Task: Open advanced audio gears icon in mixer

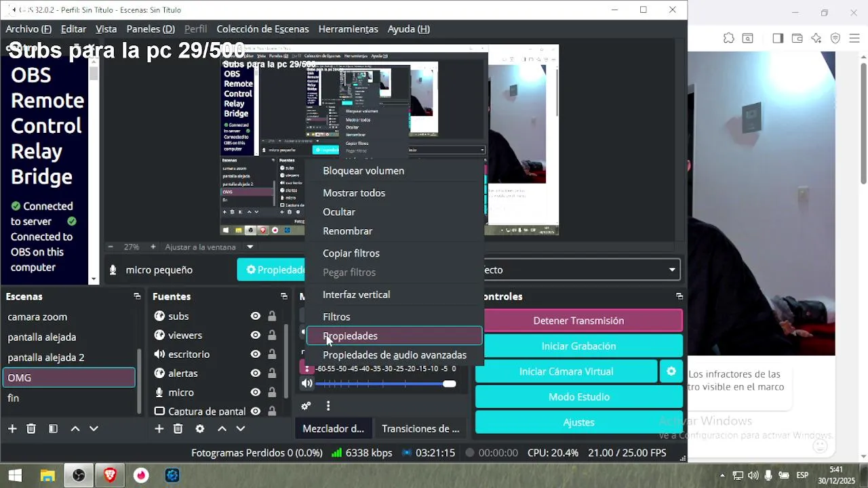Action: [306, 406]
